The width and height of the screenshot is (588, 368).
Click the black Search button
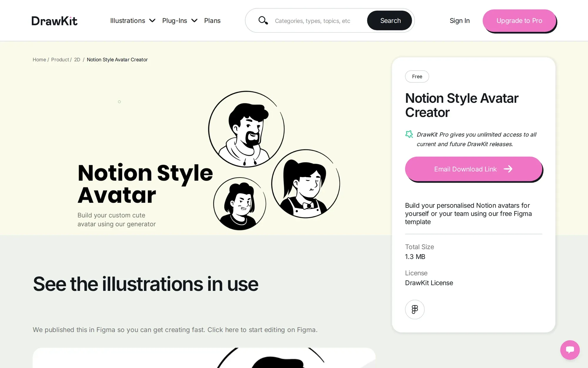tap(390, 21)
